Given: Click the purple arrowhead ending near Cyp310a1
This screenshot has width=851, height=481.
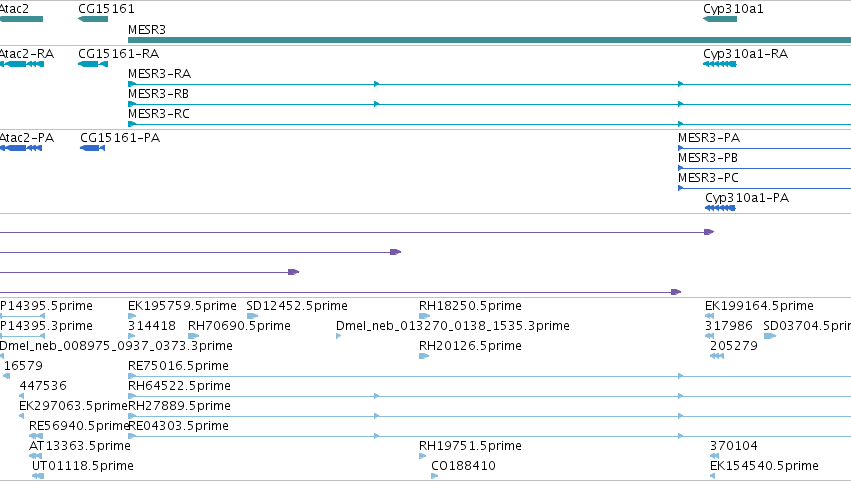Looking at the screenshot, I should [709, 232].
